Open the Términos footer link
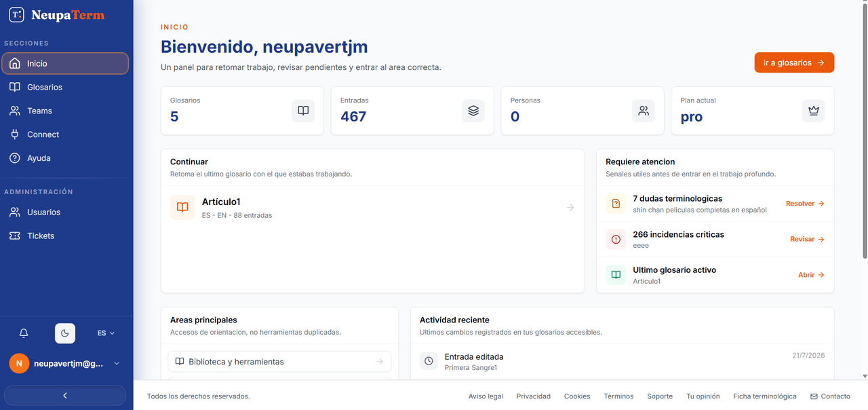This screenshot has width=868, height=410. (x=618, y=396)
